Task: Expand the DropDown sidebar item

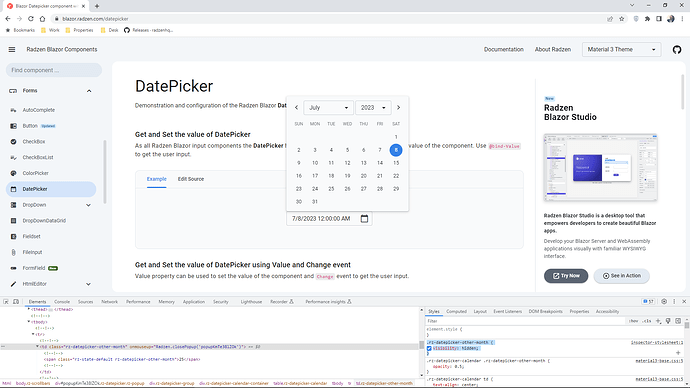Action: 88,205
